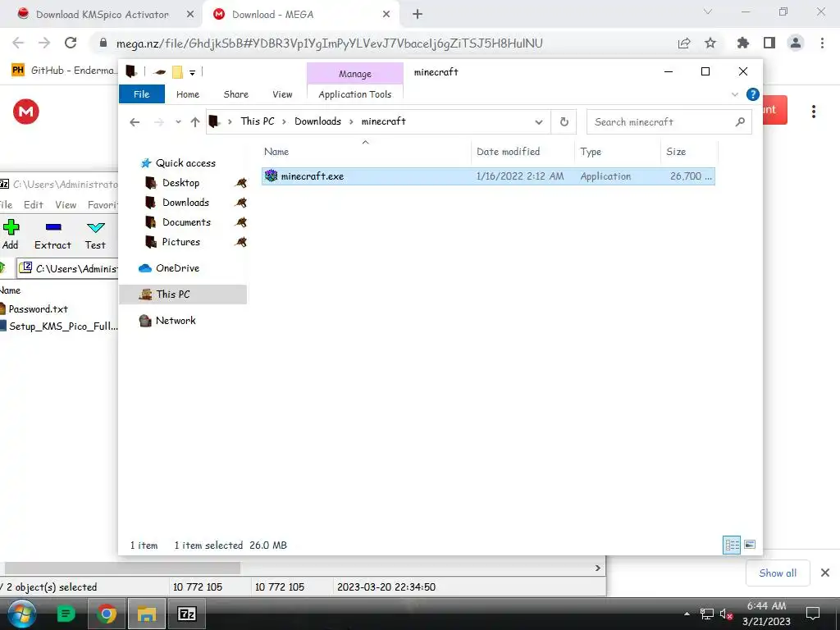Open File Explorer taskbar icon
Image resolution: width=840 pixels, height=630 pixels.
click(x=146, y=614)
